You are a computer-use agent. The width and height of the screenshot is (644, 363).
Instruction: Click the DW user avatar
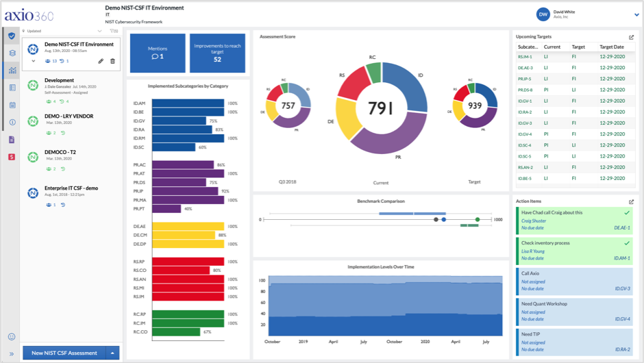tap(543, 14)
